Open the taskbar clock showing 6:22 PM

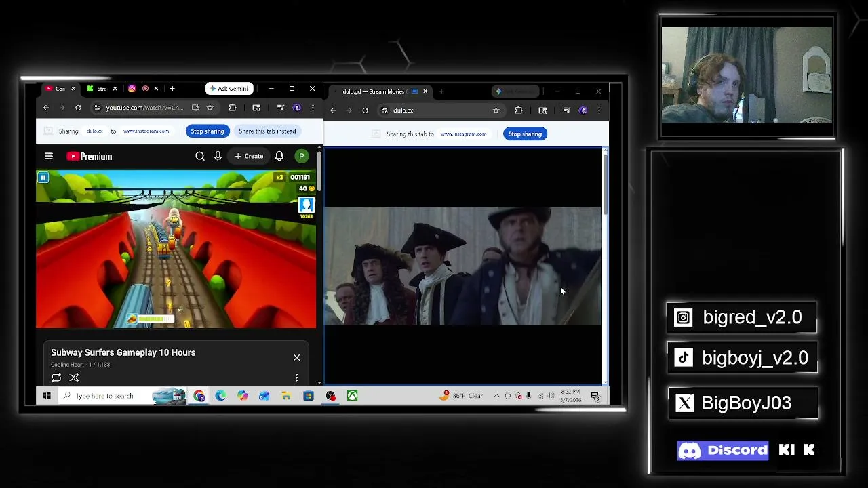click(570, 396)
